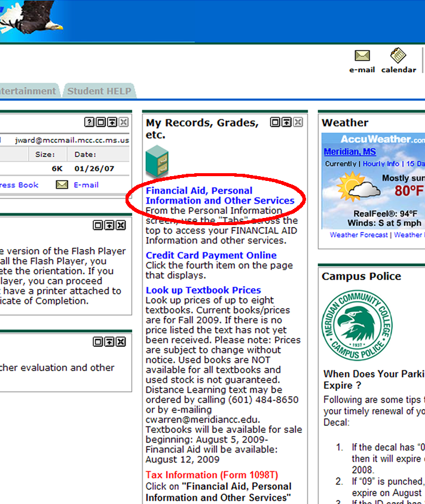Screen dimensions: 425x504
Task: Click the Campus Police eagle logo
Action: click(359, 325)
